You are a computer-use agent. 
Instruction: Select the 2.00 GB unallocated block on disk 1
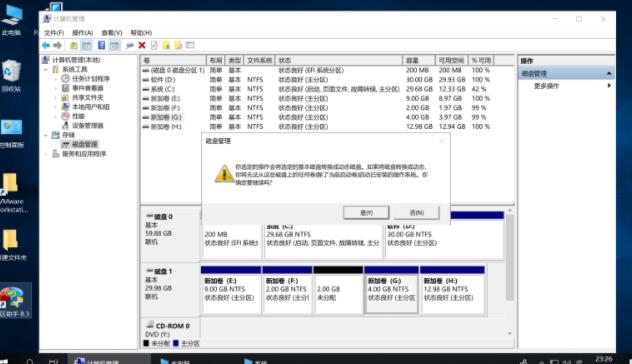coord(338,290)
